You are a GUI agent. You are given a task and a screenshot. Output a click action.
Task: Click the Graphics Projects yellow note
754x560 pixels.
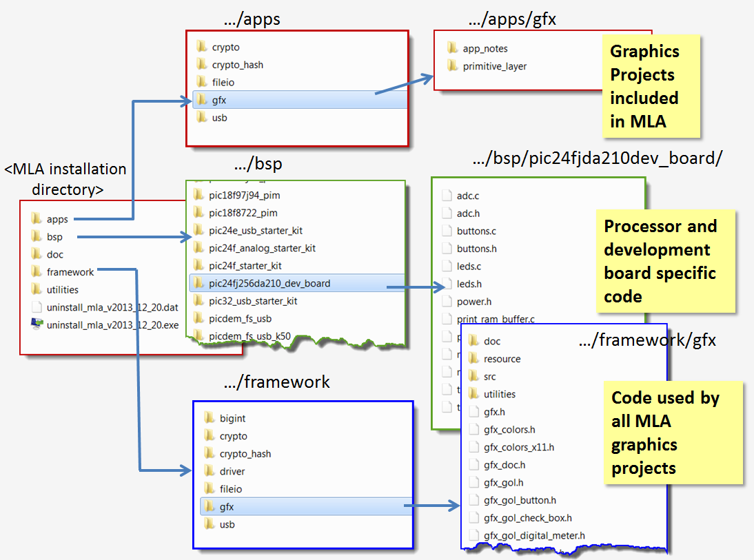point(651,86)
